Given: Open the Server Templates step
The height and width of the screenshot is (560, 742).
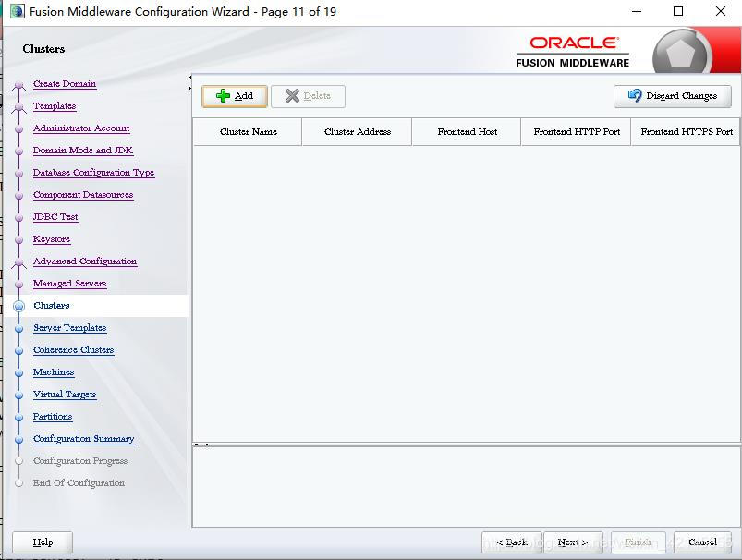Looking at the screenshot, I should pos(70,328).
